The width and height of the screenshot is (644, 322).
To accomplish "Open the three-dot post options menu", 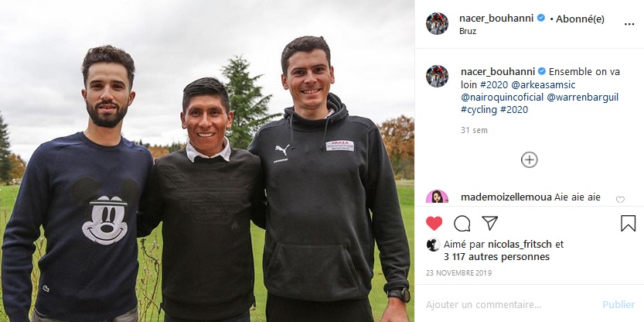I will point(629,24).
